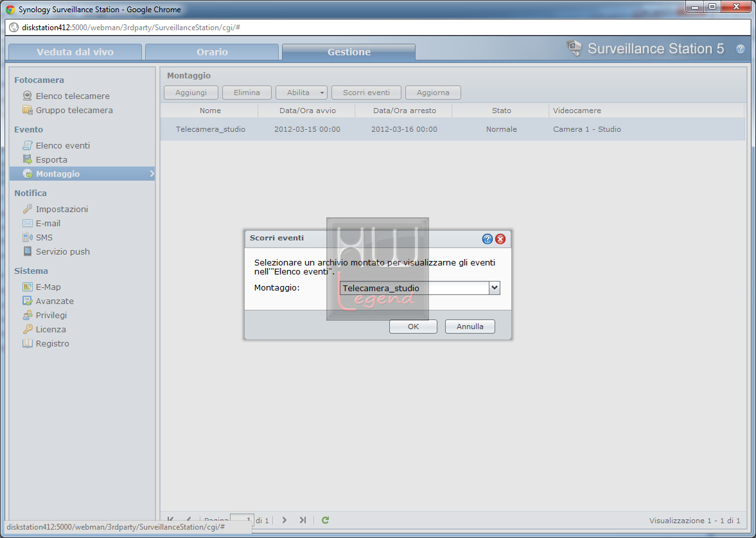This screenshot has height=538, width=756.
Task: Click the Chrome address bar URL
Action: (x=131, y=28)
